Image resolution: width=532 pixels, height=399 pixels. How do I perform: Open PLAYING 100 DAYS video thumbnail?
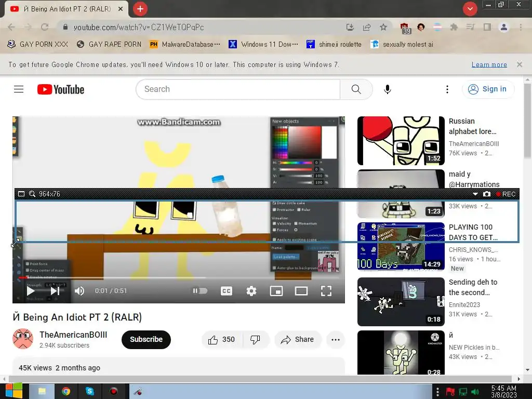point(401,247)
